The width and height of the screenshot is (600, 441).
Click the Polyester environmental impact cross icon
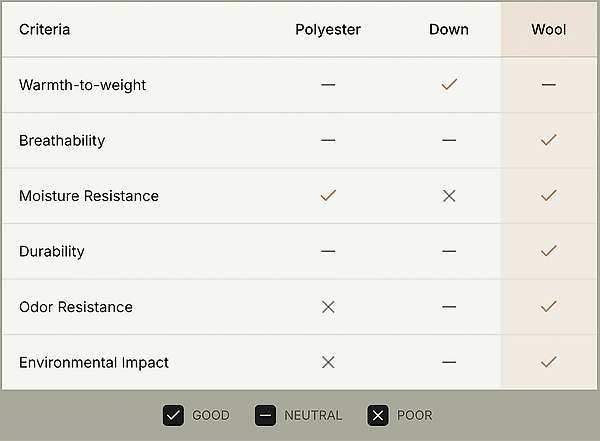tap(328, 362)
